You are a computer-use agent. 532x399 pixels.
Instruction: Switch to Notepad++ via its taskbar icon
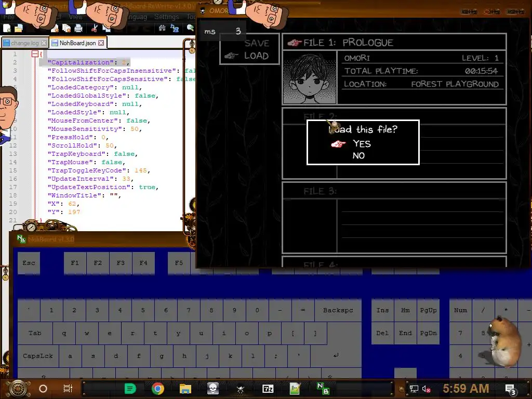pyautogui.click(x=295, y=389)
